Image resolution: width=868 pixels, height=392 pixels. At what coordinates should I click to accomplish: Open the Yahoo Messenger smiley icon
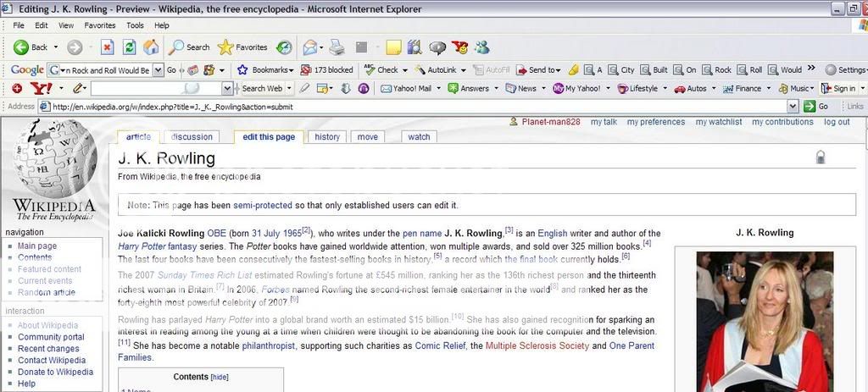click(x=459, y=47)
